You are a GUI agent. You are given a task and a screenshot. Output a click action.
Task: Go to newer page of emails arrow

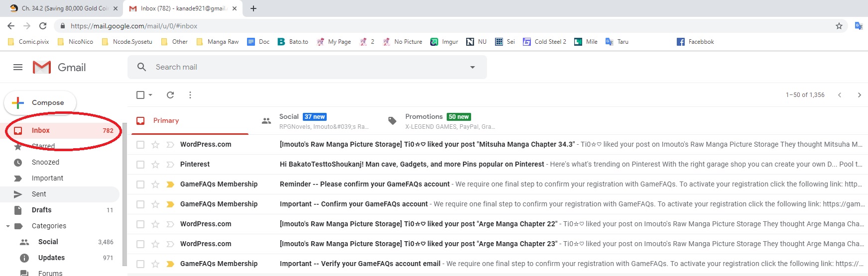coord(840,95)
